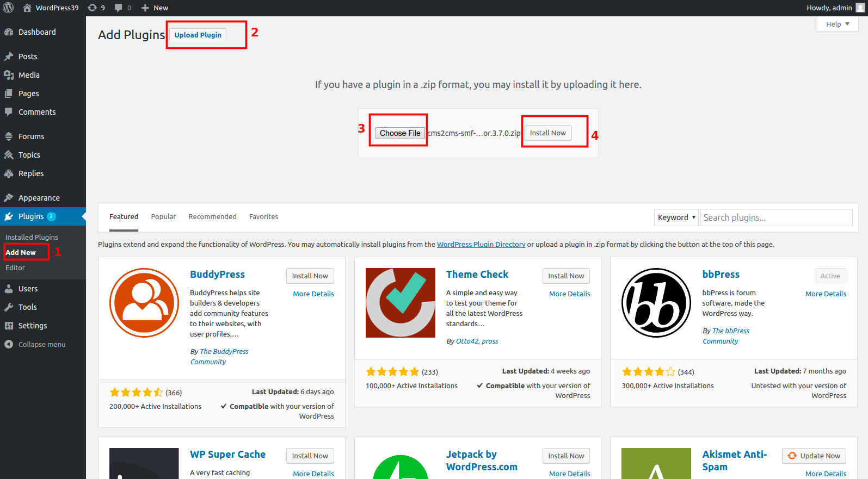This screenshot has height=479, width=868.
Task: Open More Details for Theme Check
Action: [570, 294]
